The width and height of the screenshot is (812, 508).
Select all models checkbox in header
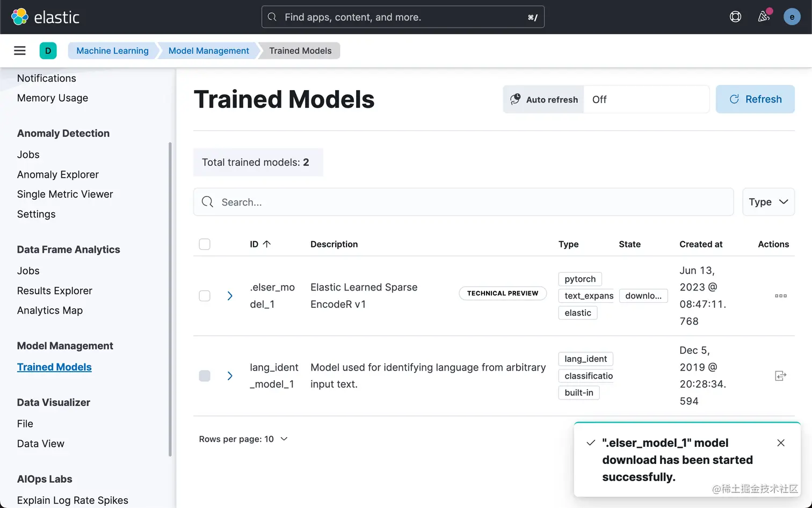(205, 244)
